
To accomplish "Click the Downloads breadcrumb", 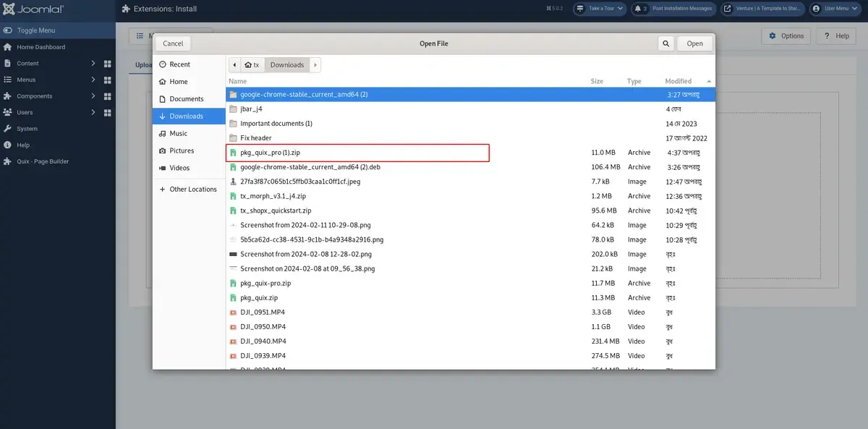I will click(x=287, y=64).
